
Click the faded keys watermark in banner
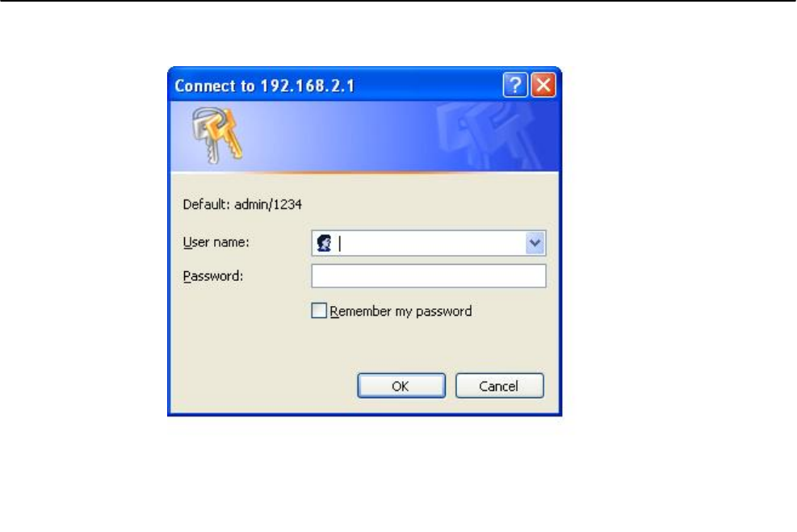(x=488, y=136)
